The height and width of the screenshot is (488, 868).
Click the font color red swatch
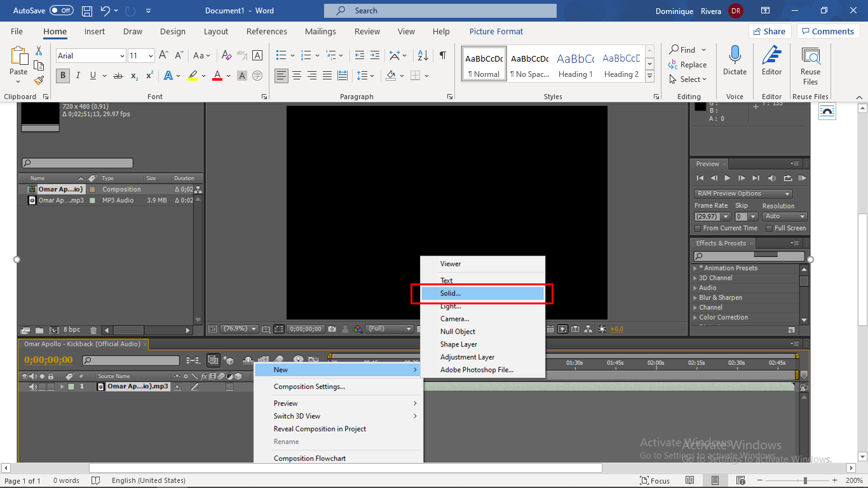click(217, 76)
